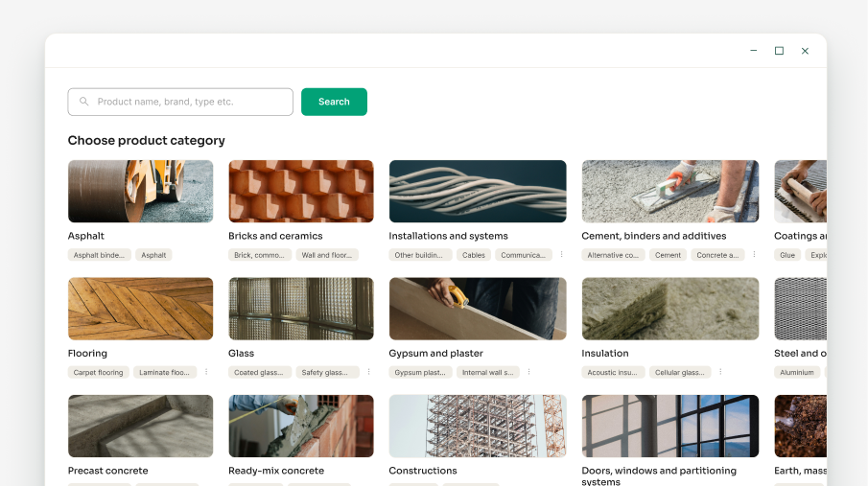
Task: Select the Gypsum and plaster title
Action: coord(435,353)
